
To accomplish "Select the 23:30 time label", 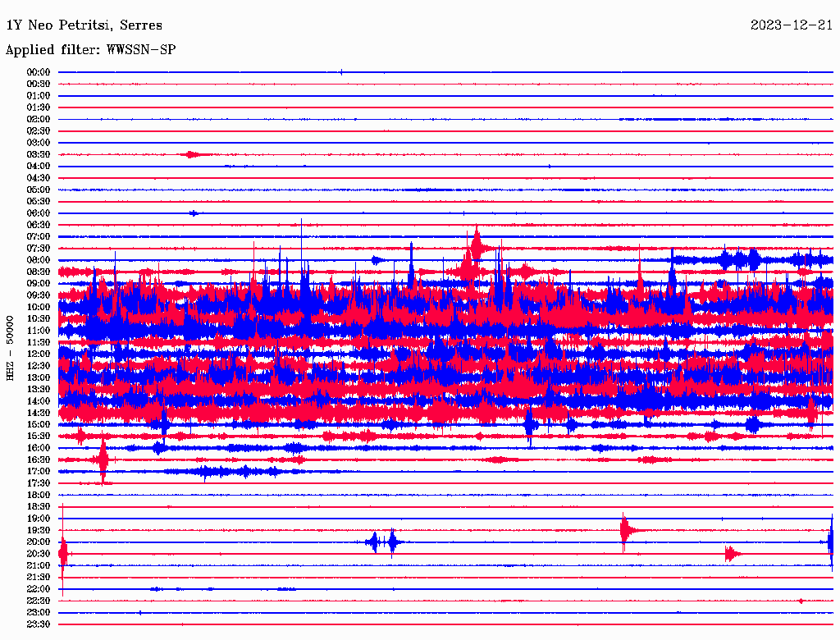I will click(39, 624).
